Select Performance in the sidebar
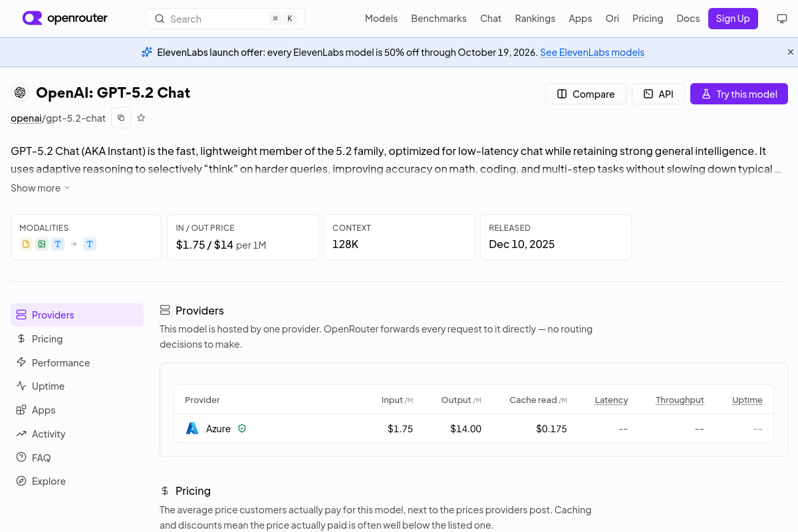This screenshot has width=798, height=532. (77, 362)
